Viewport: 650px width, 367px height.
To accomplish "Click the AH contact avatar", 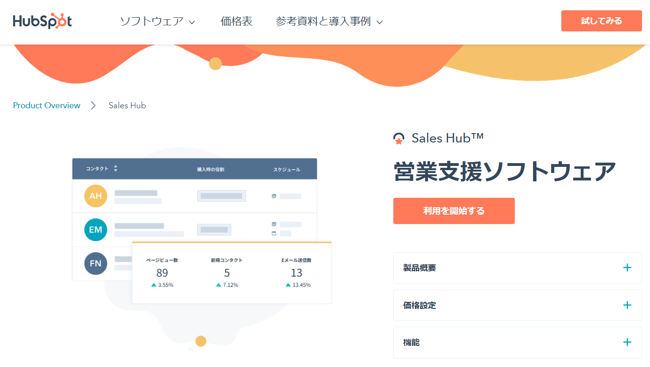I will coord(96,196).
